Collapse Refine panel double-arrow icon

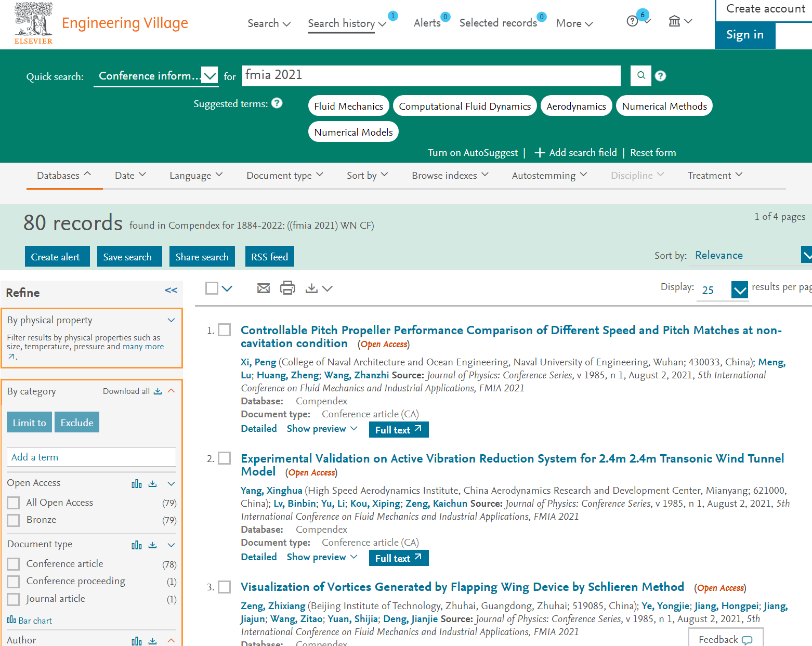coord(171,291)
